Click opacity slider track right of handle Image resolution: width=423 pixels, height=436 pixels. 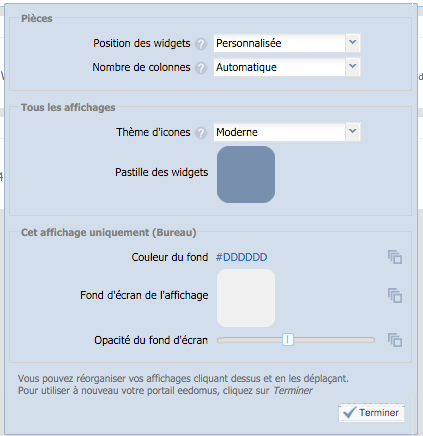334,340
